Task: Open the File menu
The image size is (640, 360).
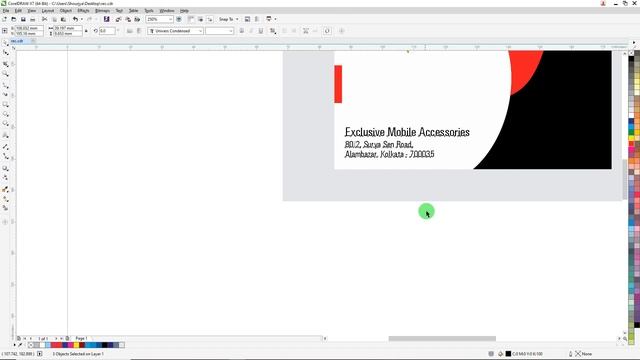Action: (6, 11)
